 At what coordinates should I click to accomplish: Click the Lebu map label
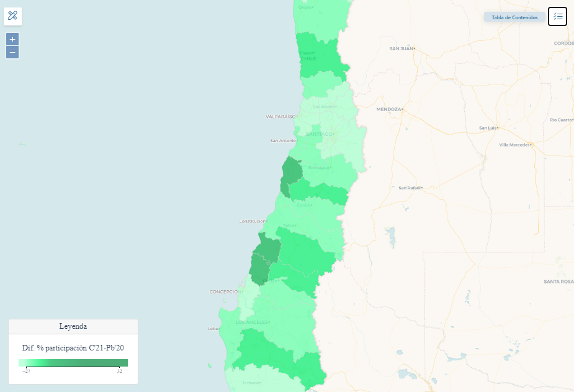pos(213,329)
